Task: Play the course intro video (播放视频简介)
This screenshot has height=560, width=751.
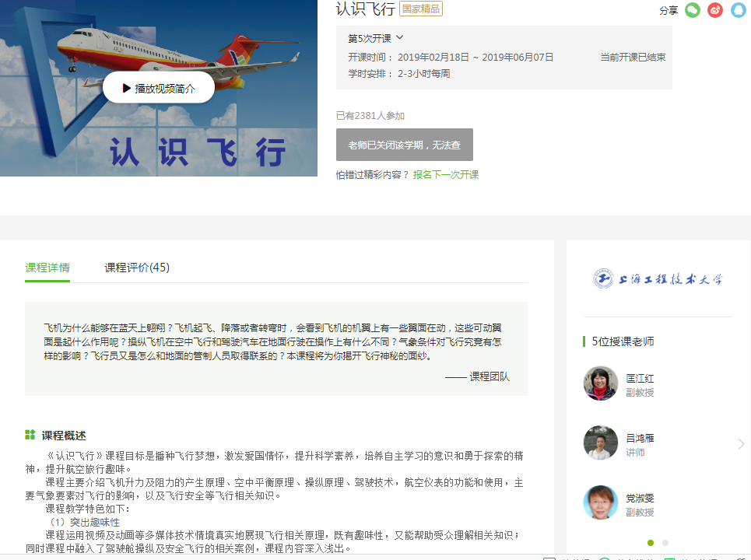Action: tap(159, 88)
